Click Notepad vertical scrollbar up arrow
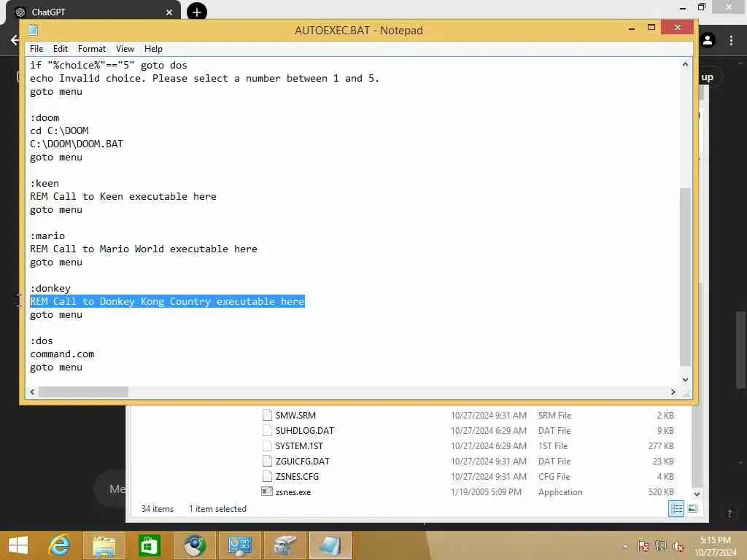 [685, 64]
